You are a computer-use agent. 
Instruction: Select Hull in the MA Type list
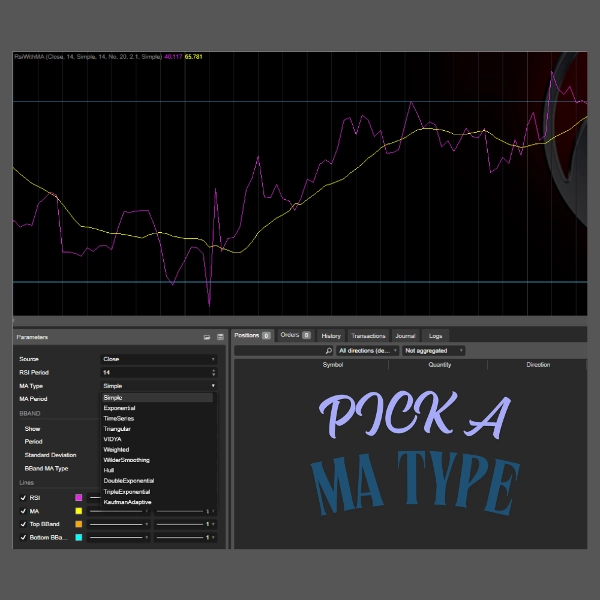point(110,471)
